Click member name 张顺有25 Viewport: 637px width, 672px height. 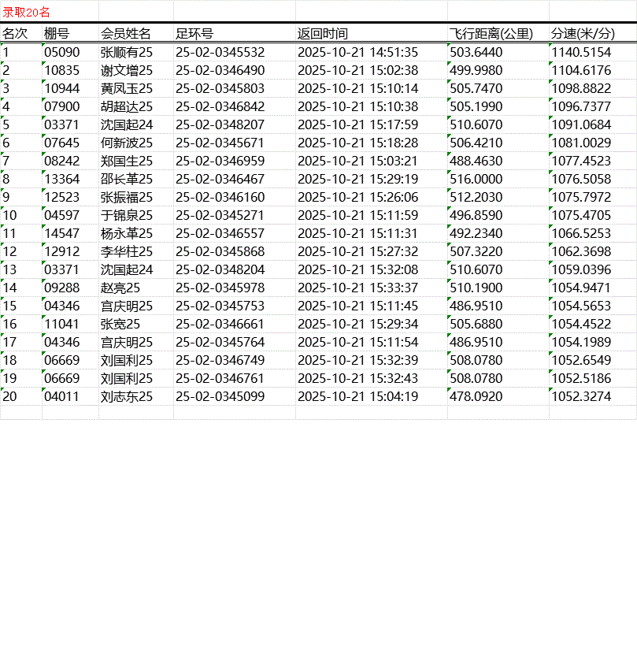pyautogui.click(x=127, y=52)
